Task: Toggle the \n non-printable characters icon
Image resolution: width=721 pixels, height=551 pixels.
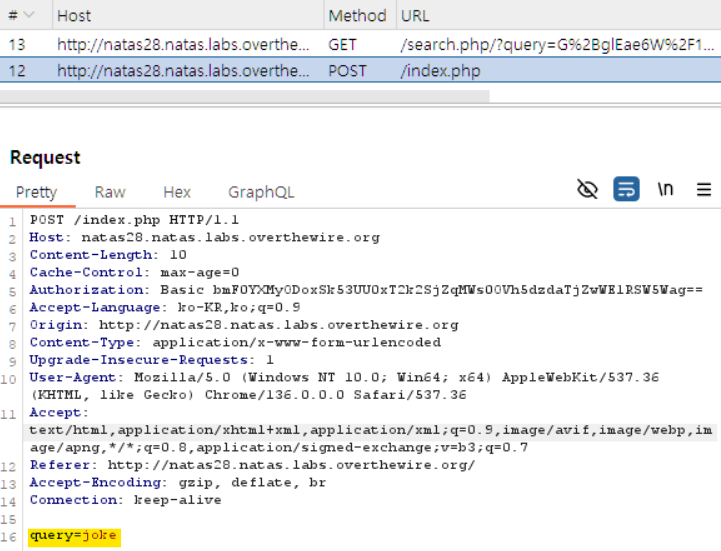Action: tap(665, 190)
